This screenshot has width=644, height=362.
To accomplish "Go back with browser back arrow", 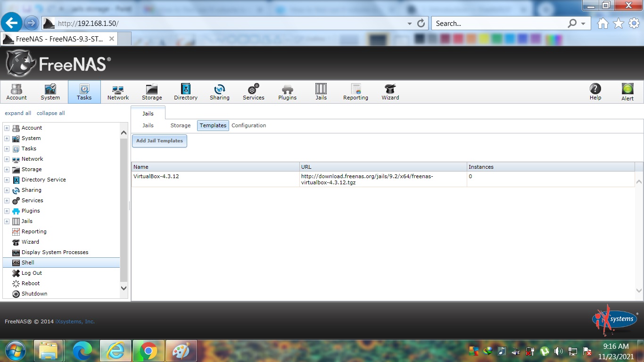I will coord(11,23).
